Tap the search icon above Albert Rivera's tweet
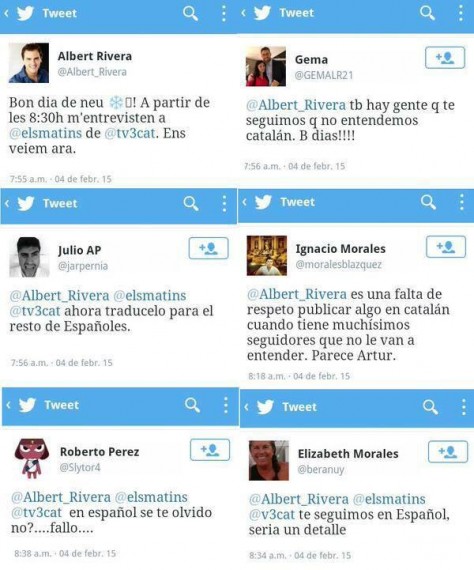Viewport: 474px width, 570px height. pos(190,14)
